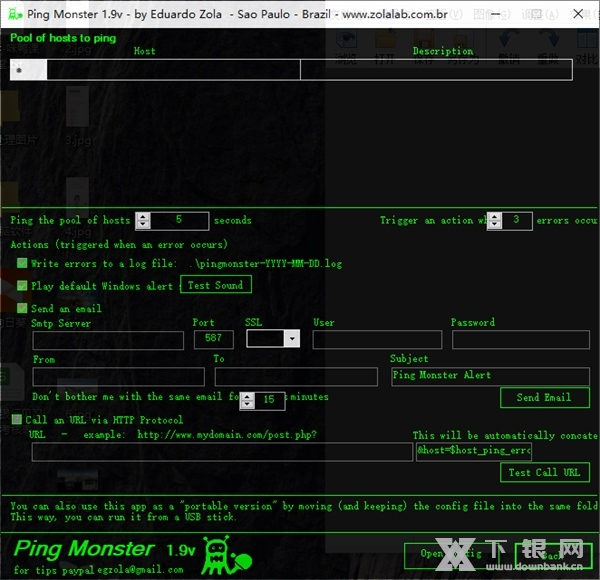The image size is (600, 580).
Task: Click the ping interval value 5
Action: [179, 221]
